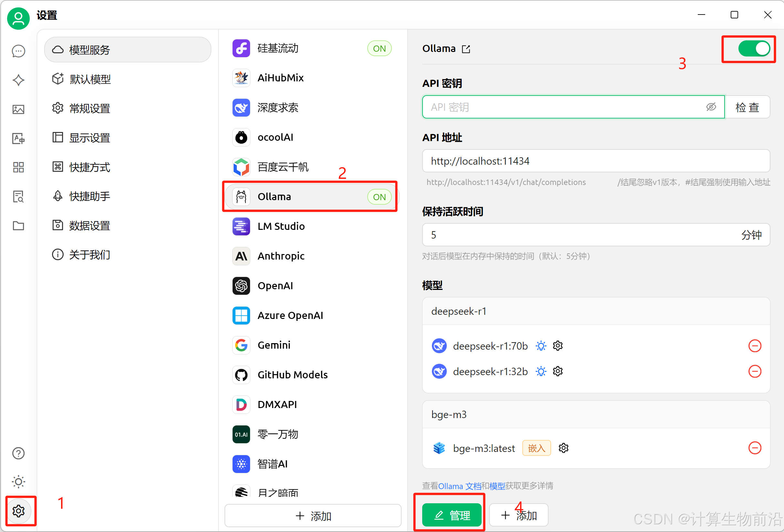Select the LM Studio provider

[x=281, y=226]
